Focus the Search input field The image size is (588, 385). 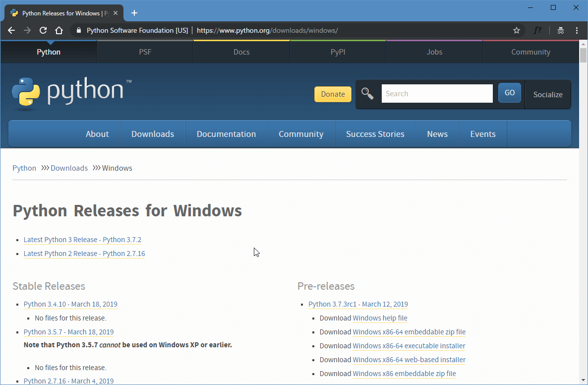436,93
